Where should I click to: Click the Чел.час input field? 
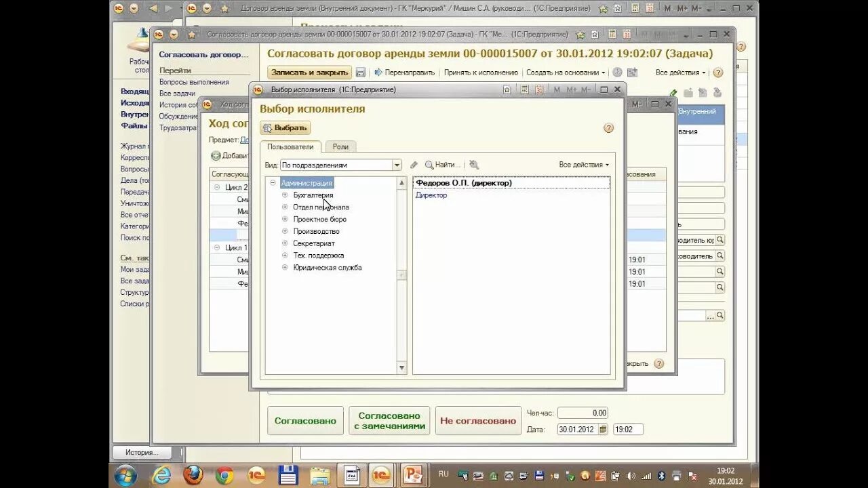(x=583, y=413)
